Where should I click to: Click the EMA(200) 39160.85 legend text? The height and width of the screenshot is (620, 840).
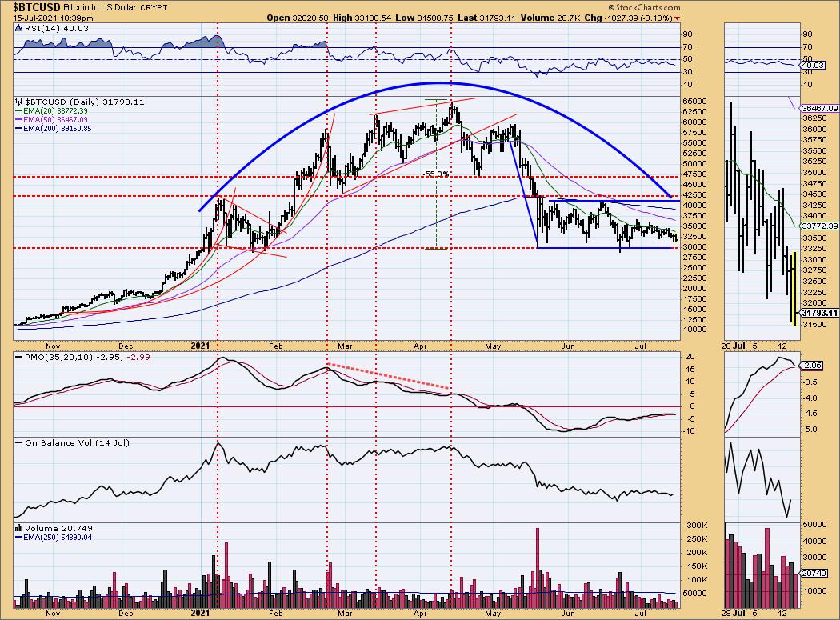58,129
